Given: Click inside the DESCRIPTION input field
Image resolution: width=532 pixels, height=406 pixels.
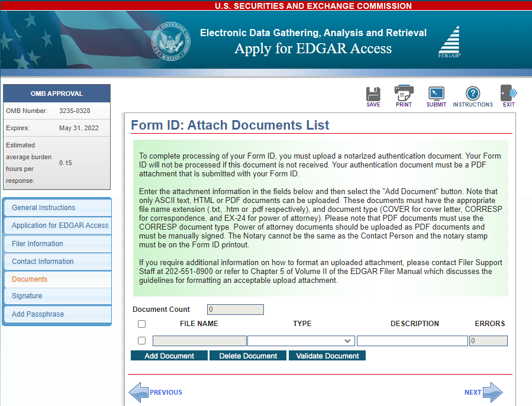Looking at the screenshot, I should [411, 340].
